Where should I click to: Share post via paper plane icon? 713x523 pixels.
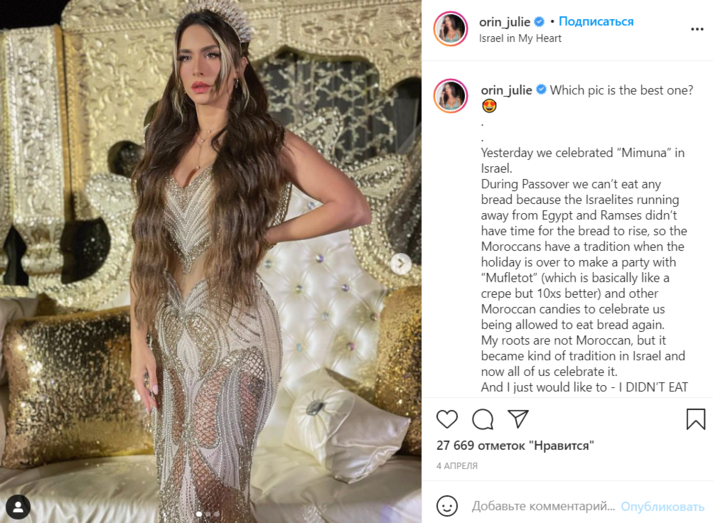(x=518, y=418)
